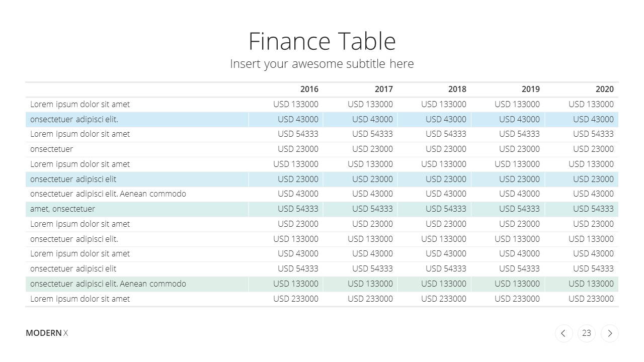
Task: Click the previous slide arrow icon
Action: click(563, 333)
